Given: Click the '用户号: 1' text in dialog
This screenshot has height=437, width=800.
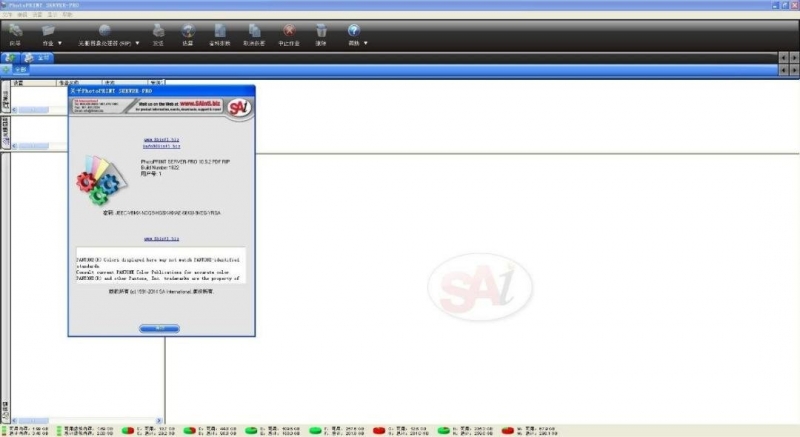Looking at the screenshot, I should [151, 174].
